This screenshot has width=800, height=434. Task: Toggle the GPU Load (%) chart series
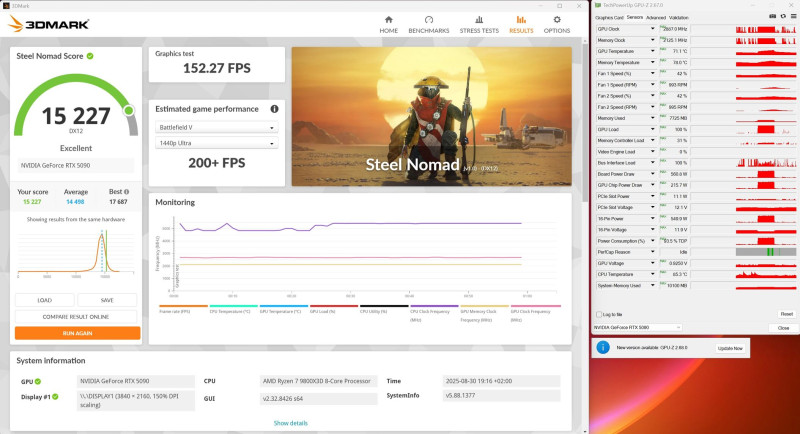(334, 309)
